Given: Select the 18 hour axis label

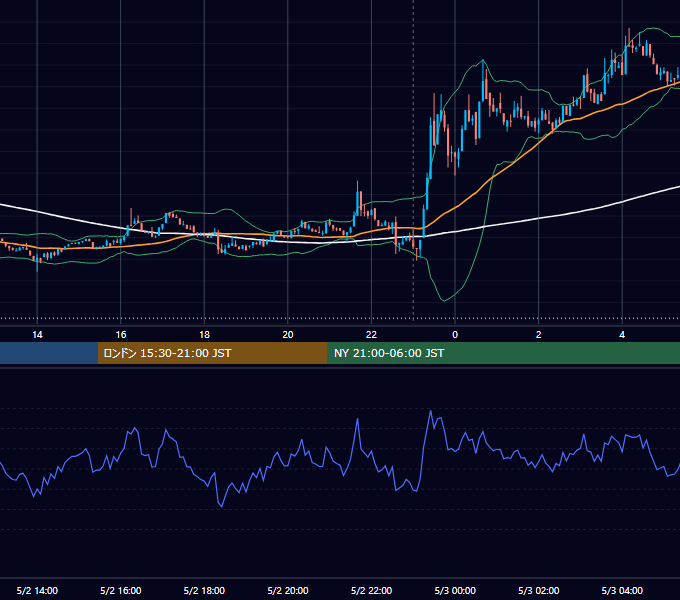Looking at the screenshot, I should (x=204, y=335).
